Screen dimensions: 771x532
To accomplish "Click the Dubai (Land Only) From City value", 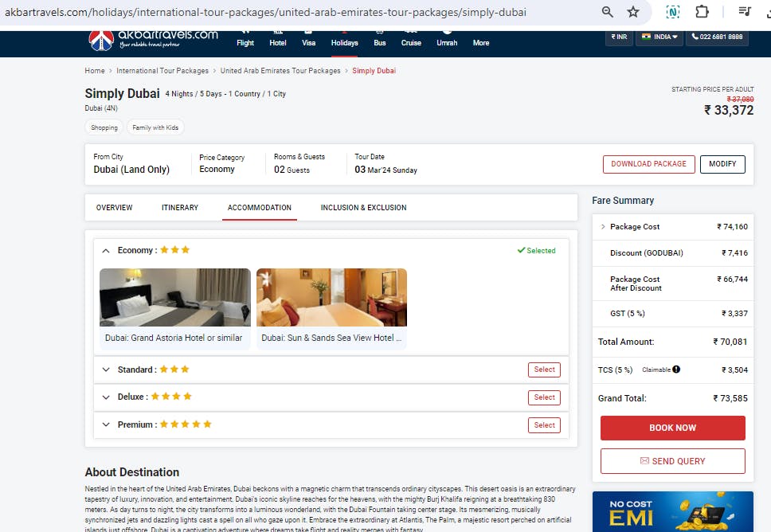I will pyautogui.click(x=131, y=170).
